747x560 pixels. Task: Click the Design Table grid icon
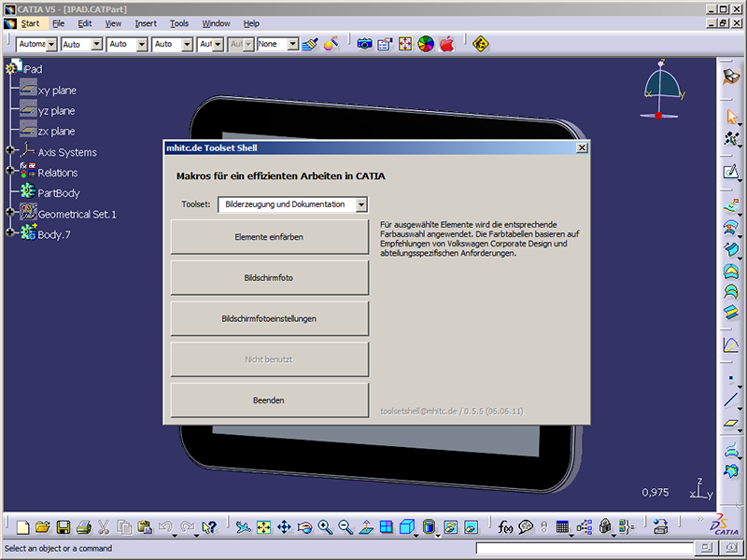(x=563, y=526)
